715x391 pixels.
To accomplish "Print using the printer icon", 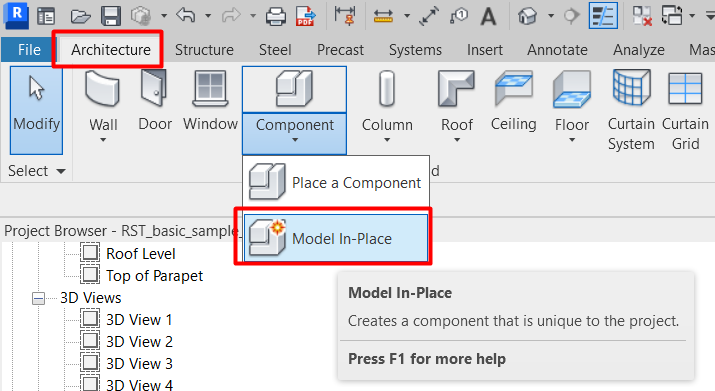I will click(x=276, y=16).
